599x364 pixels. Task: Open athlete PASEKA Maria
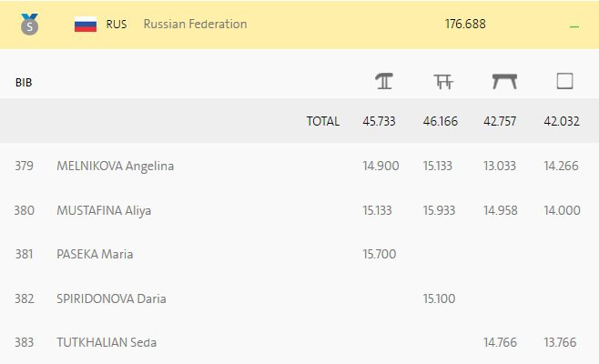(x=95, y=254)
